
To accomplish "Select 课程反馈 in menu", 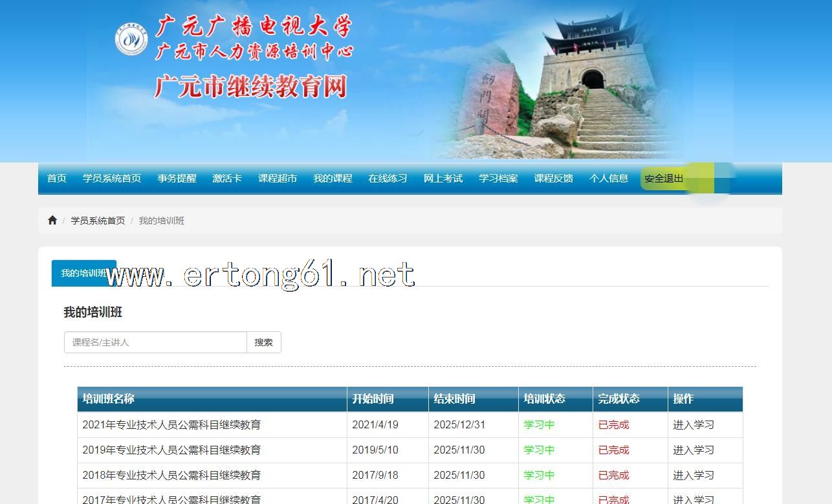I will pos(553,179).
